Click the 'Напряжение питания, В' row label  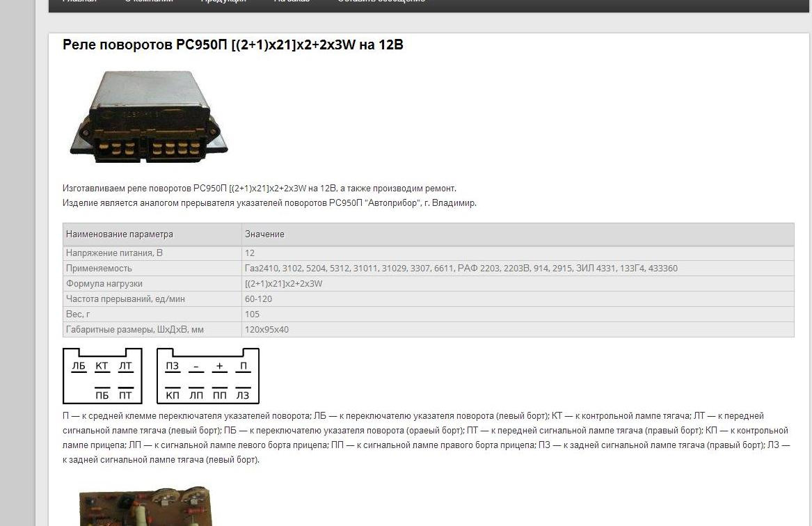tap(114, 253)
